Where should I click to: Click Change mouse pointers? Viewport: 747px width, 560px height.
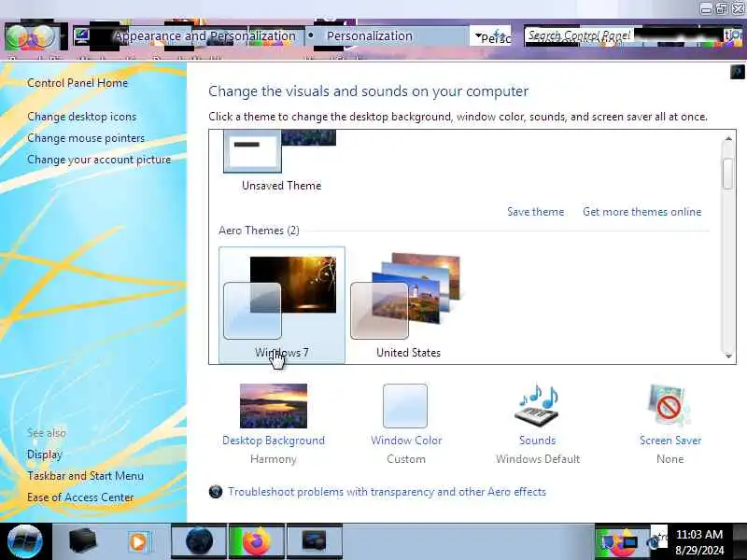tap(86, 138)
